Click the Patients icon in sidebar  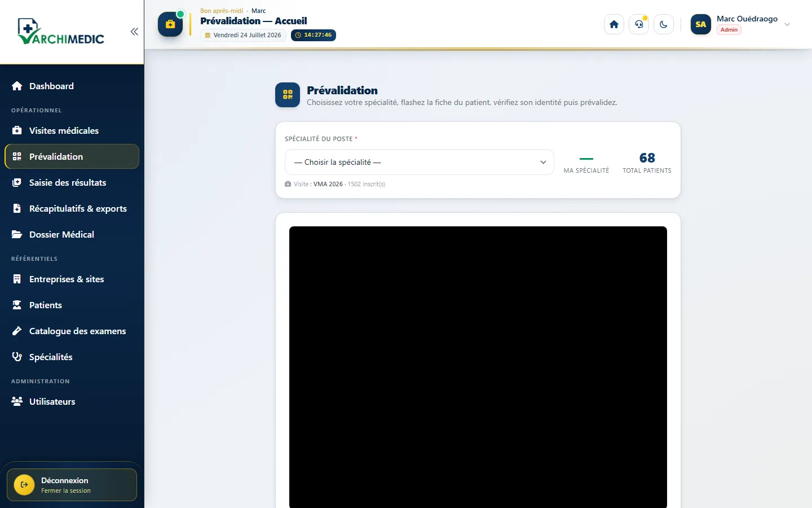[x=17, y=305]
